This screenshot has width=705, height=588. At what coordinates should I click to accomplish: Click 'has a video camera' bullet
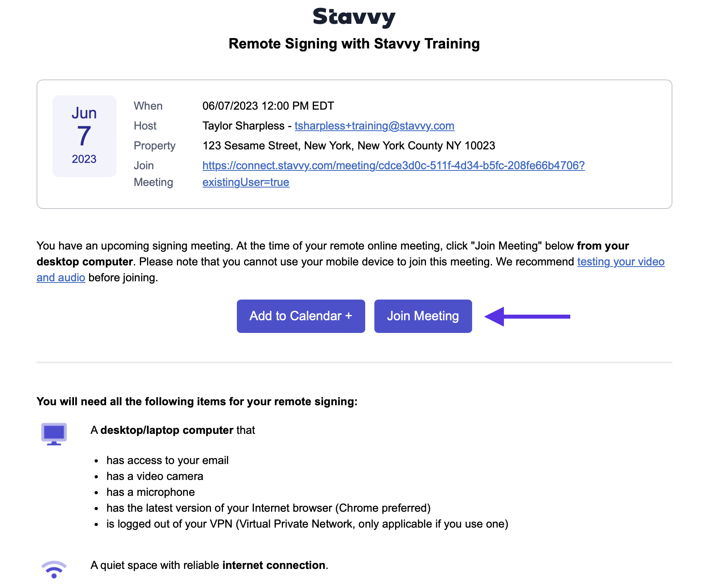[x=155, y=476]
